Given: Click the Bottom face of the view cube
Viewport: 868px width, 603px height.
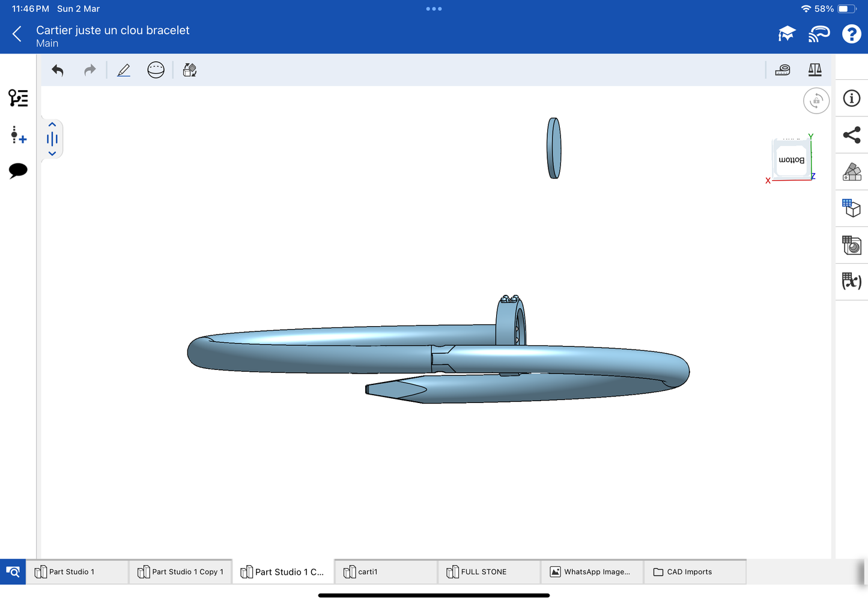Looking at the screenshot, I should click(x=791, y=160).
